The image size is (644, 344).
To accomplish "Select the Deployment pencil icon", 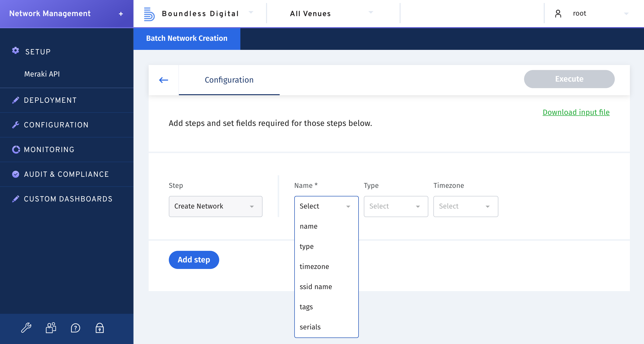I will coord(16,100).
